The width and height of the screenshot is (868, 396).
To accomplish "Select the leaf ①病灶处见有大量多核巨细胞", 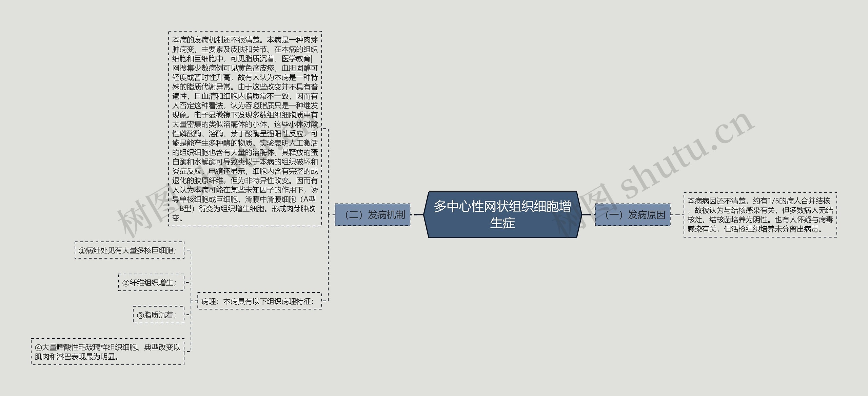I will coord(130,250).
